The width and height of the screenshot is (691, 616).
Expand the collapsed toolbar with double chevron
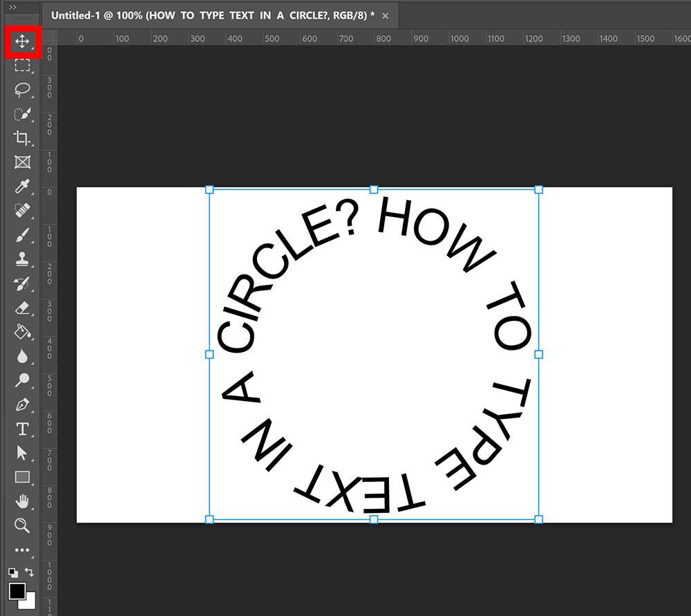12,7
